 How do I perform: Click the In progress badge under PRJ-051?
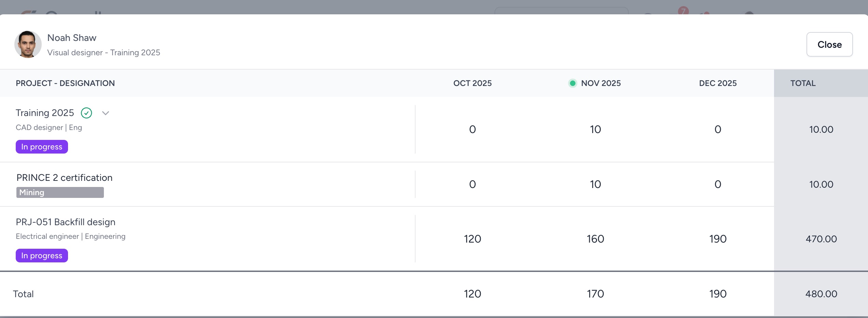(x=42, y=256)
